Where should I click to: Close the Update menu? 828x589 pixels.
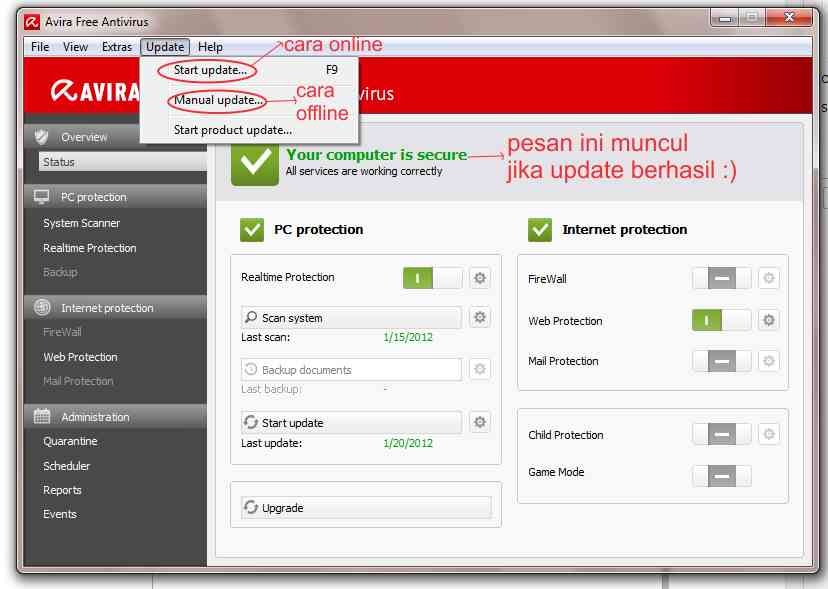165,47
